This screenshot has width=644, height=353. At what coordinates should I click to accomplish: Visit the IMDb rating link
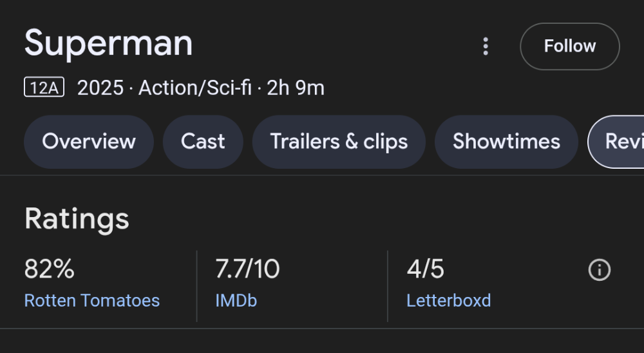click(x=236, y=300)
